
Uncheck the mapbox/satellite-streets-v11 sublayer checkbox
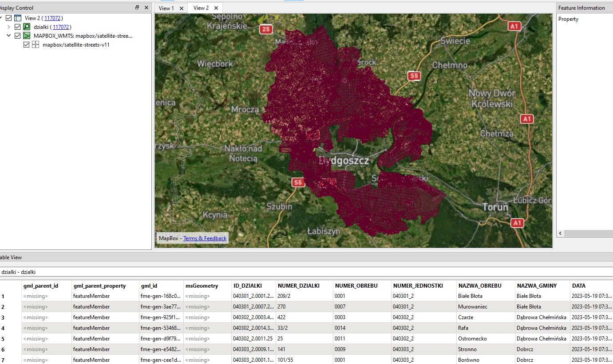pyautogui.click(x=26, y=45)
